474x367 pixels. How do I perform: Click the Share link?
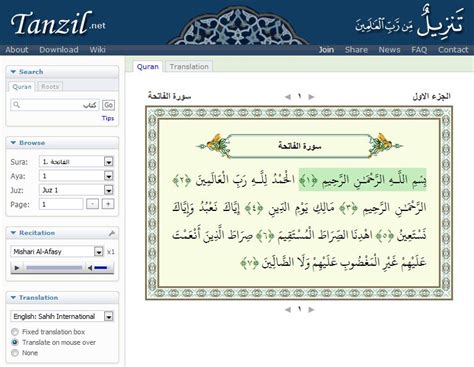(x=356, y=50)
